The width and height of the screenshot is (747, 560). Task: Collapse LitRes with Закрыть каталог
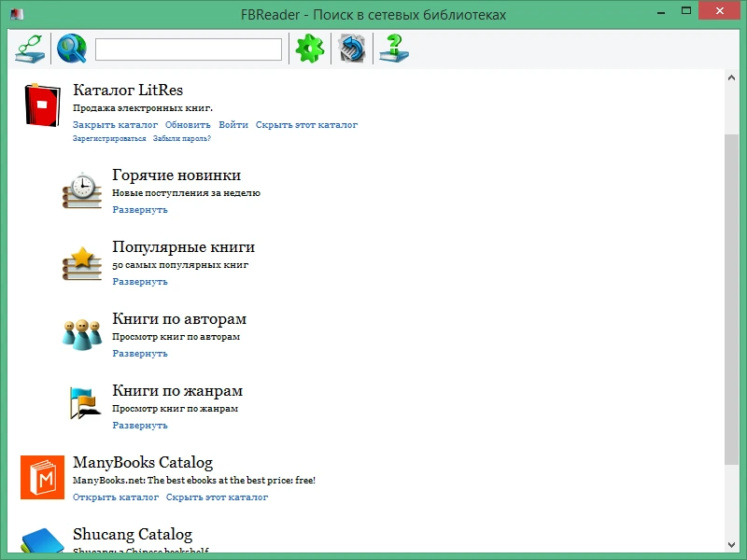[x=115, y=125]
